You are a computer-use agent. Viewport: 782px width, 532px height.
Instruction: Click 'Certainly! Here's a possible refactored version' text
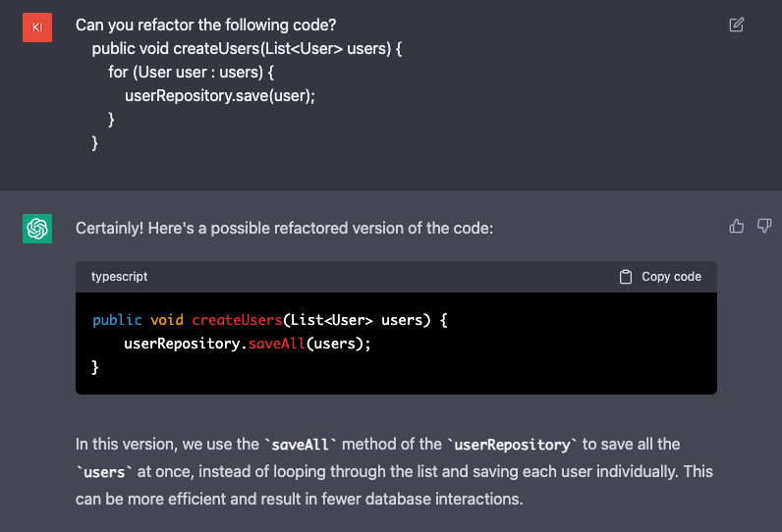pyautogui.click(x=284, y=228)
